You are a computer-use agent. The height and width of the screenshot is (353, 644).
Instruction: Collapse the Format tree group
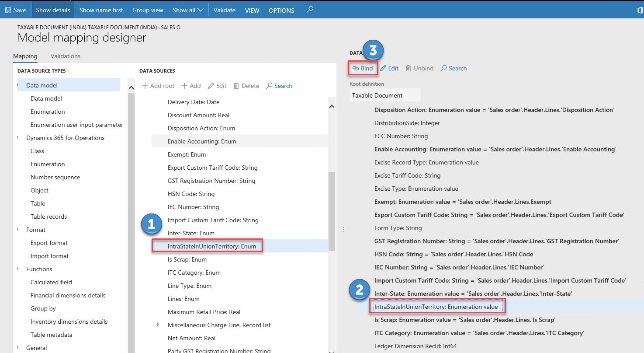(18, 229)
